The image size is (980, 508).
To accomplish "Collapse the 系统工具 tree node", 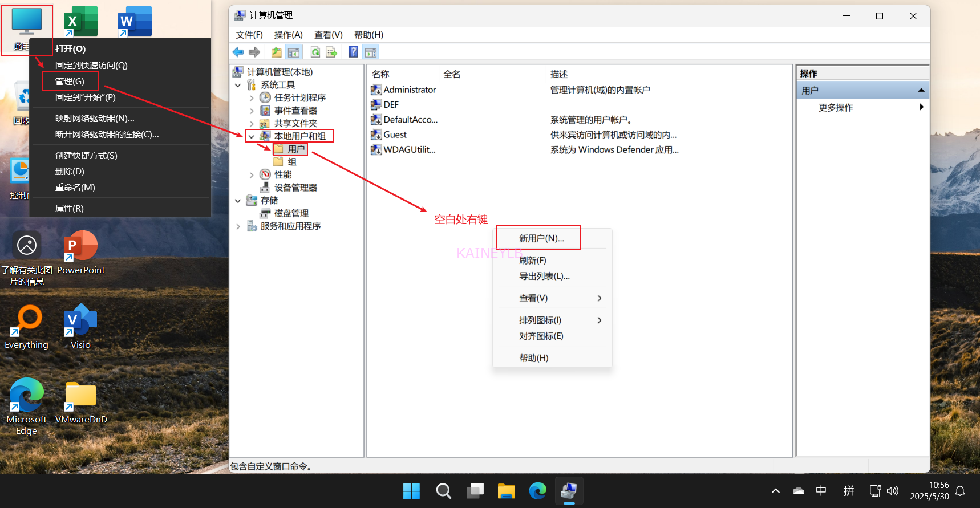I will (x=238, y=85).
